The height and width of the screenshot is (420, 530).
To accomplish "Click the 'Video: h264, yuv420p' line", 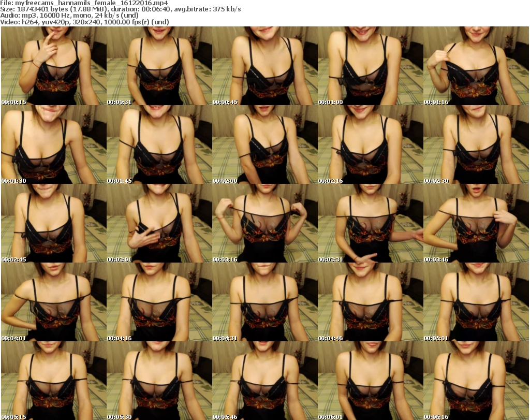I will [x=84, y=22].
